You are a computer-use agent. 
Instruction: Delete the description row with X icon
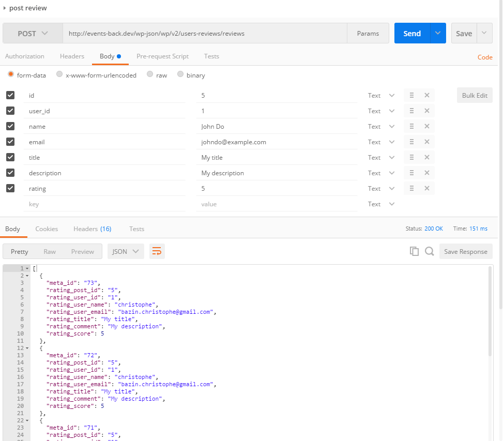pos(426,173)
